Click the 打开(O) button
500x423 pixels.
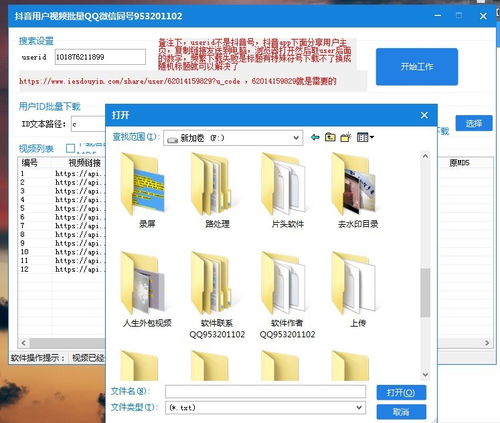pos(401,392)
